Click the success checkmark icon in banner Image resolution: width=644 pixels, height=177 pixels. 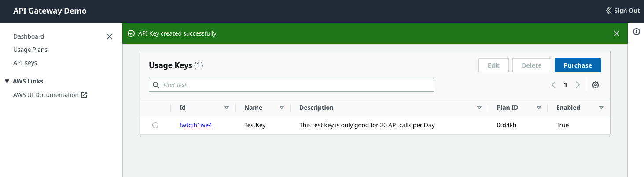(x=131, y=33)
